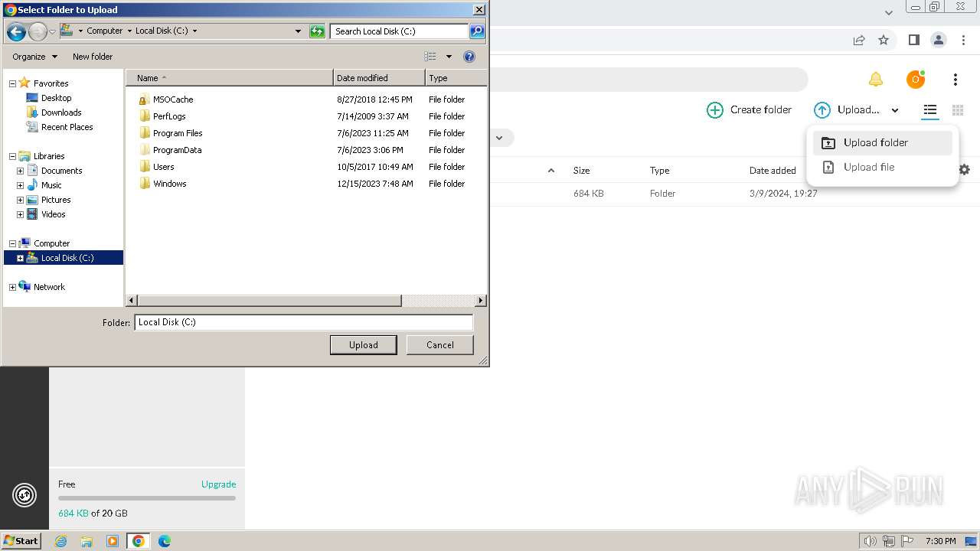
Task: Click the Date added column header
Action: point(773,171)
